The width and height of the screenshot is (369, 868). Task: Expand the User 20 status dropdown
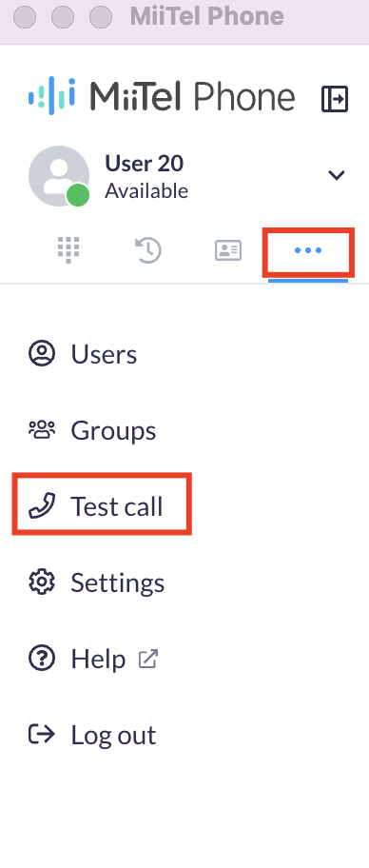pyautogui.click(x=337, y=175)
